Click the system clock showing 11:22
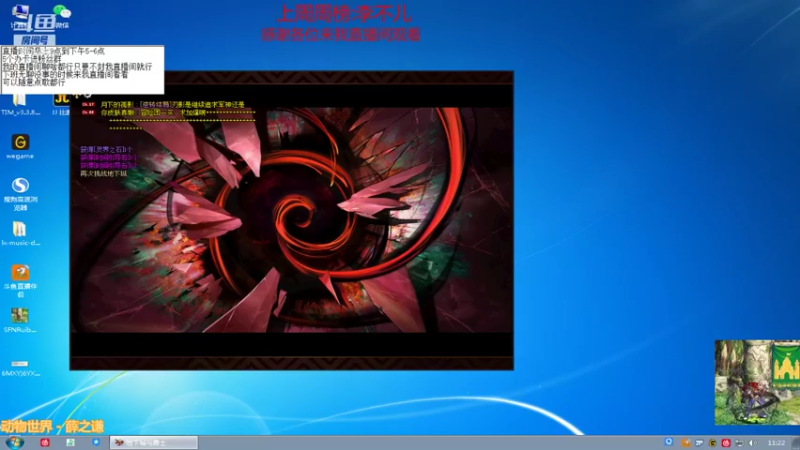 click(x=776, y=443)
